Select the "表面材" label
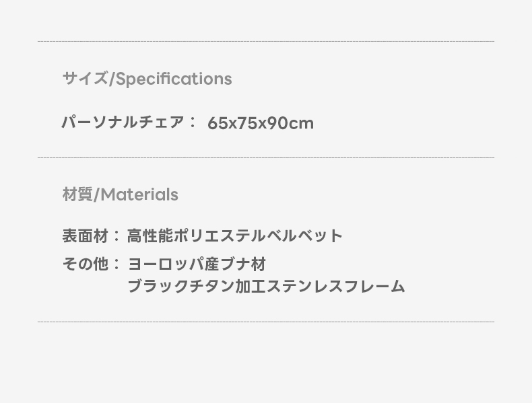Image resolution: width=532 pixels, height=403 pixels. 85,236
